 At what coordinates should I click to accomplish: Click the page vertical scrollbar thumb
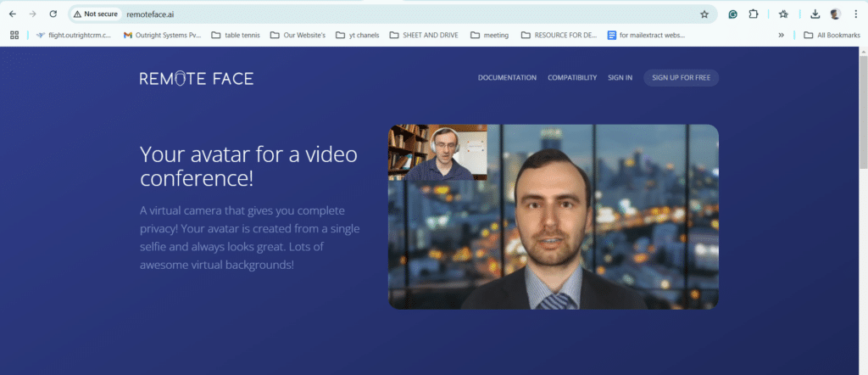tap(863, 111)
